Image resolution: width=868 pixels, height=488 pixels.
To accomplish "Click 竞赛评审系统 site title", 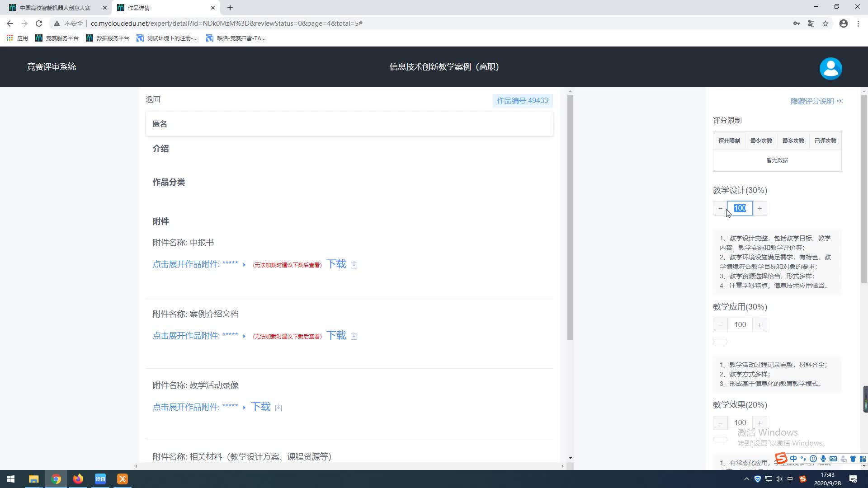I will point(52,67).
